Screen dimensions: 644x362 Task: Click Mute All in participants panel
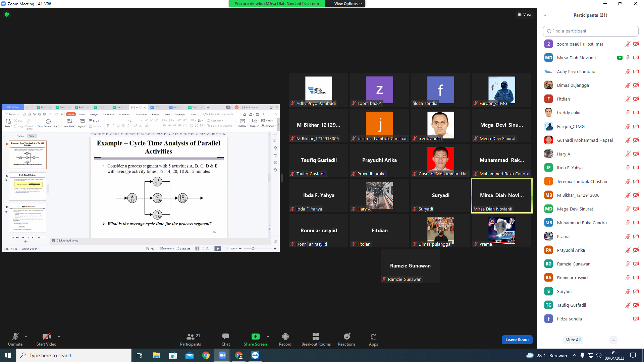(x=573, y=340)
